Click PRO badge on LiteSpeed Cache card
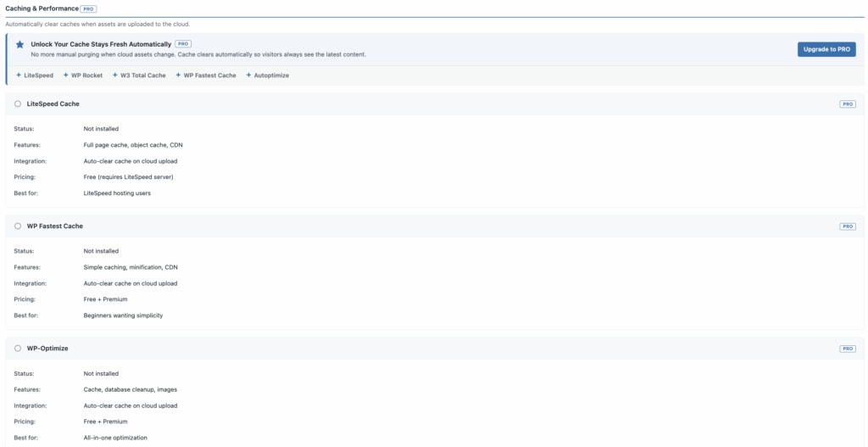Image resolution: width=868 pixels, height=447 pixels. pyautogui.click(x=848, y=104)
